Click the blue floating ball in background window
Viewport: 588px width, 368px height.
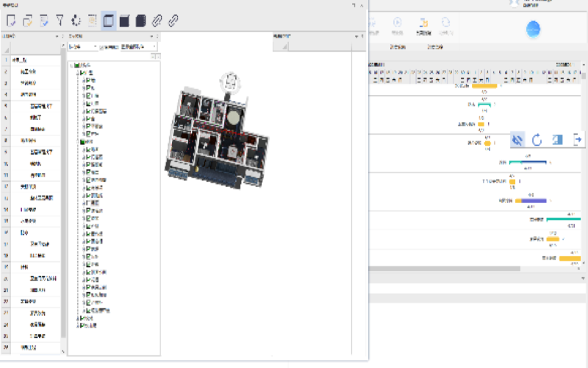[x=534, y=29]
